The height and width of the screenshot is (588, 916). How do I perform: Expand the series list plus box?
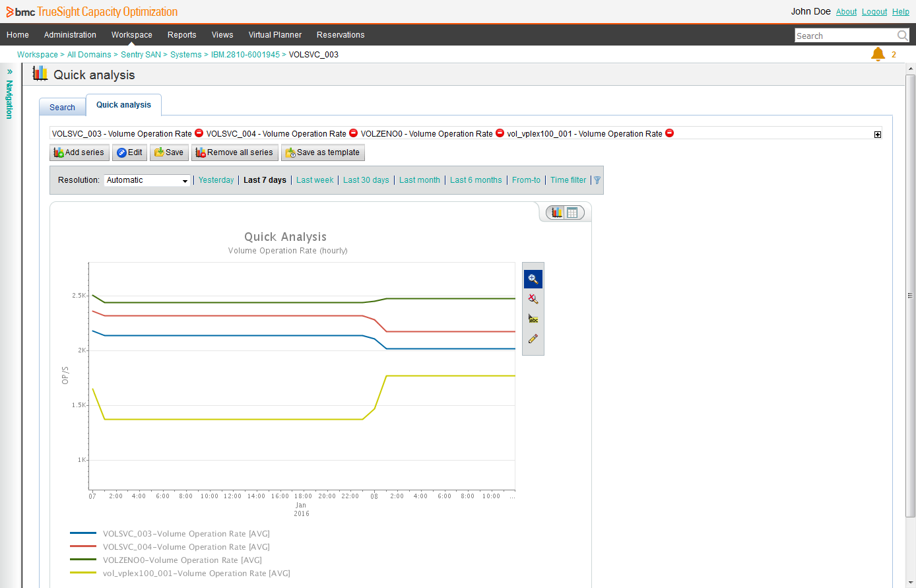point(878,135)
